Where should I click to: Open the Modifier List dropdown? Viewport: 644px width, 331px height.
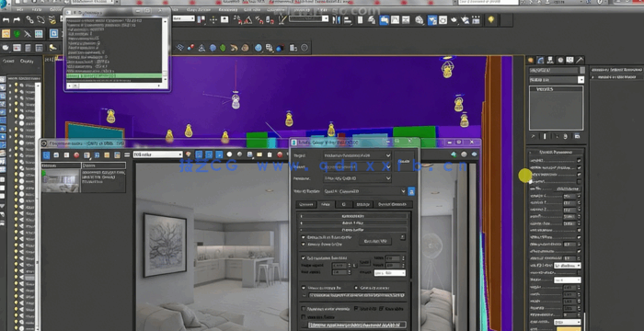click(557, 80)
